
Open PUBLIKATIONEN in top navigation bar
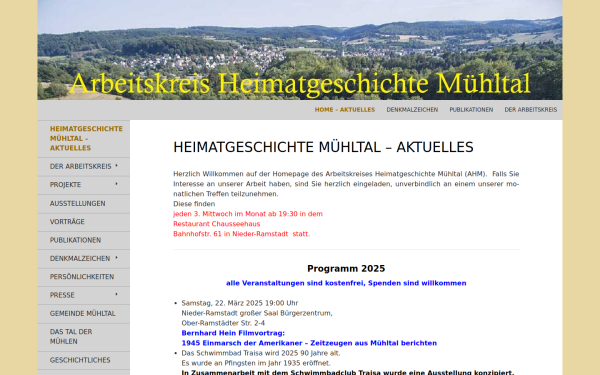point(471,110)
